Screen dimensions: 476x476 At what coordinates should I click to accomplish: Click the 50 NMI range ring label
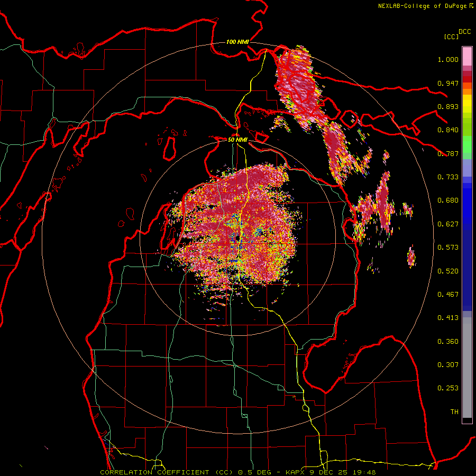pyautogui.click(x=237, y=140)
